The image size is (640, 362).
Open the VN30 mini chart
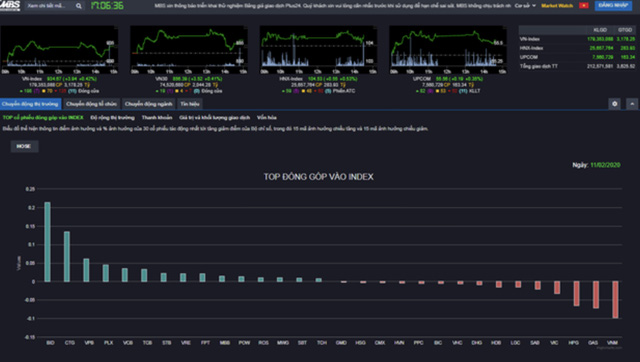pyautogui.click(x=189, y=50)
